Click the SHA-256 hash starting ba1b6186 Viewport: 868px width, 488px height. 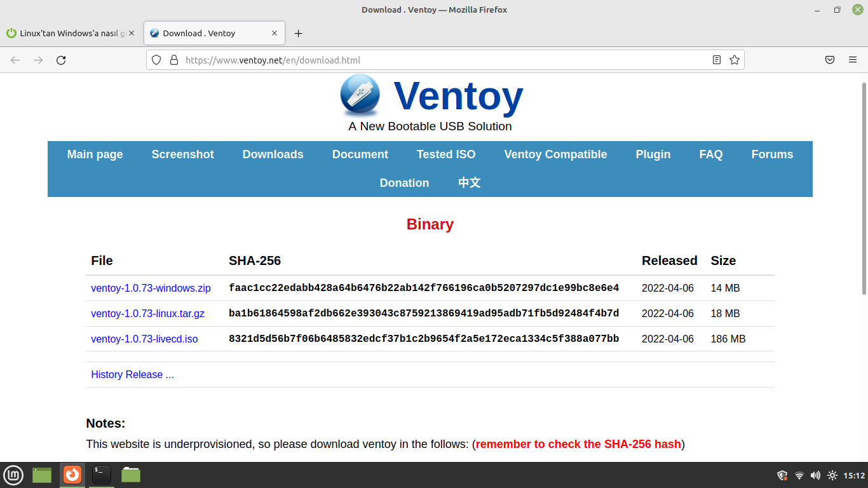(424, 313)
